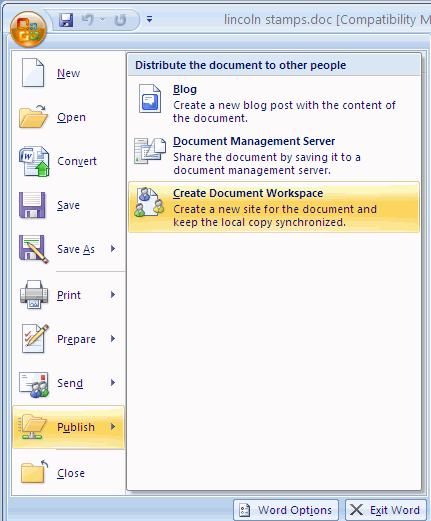Screen dimensions: 431x521
Task: Click the Prepare checklist pencil icon
Action: point(35,338)
